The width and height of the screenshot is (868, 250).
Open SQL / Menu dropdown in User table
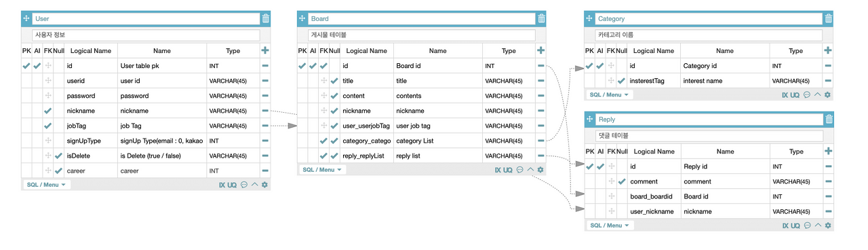coord(47,185)
